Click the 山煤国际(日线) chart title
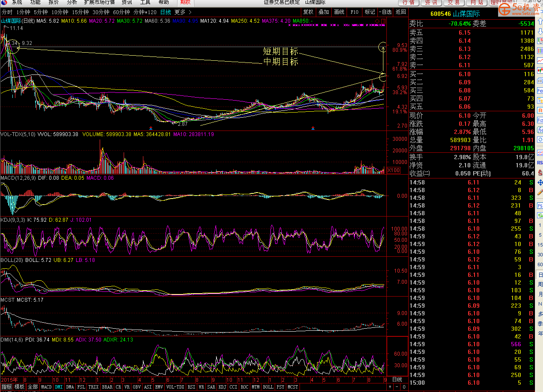Viewport: 543px width, 392px height. tap(18, 21)
